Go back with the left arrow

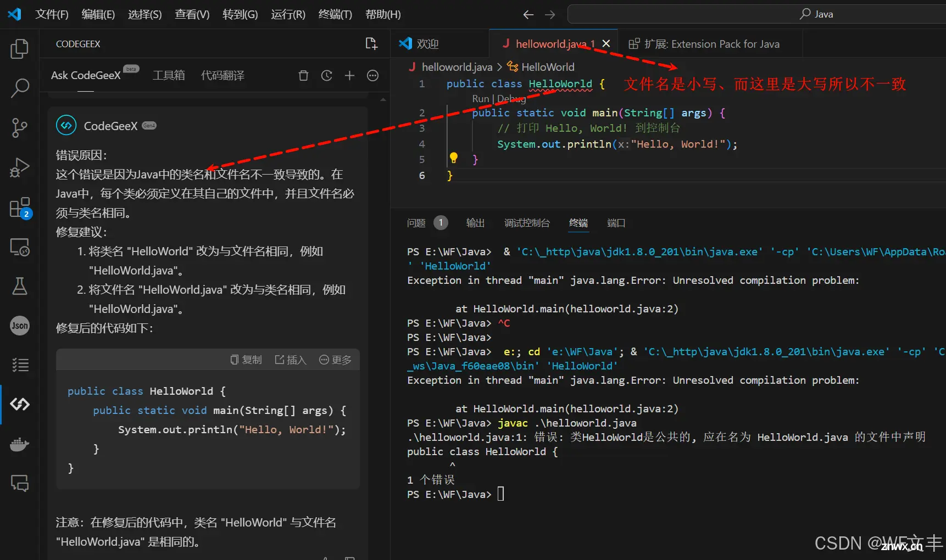(x=528, y=15)
